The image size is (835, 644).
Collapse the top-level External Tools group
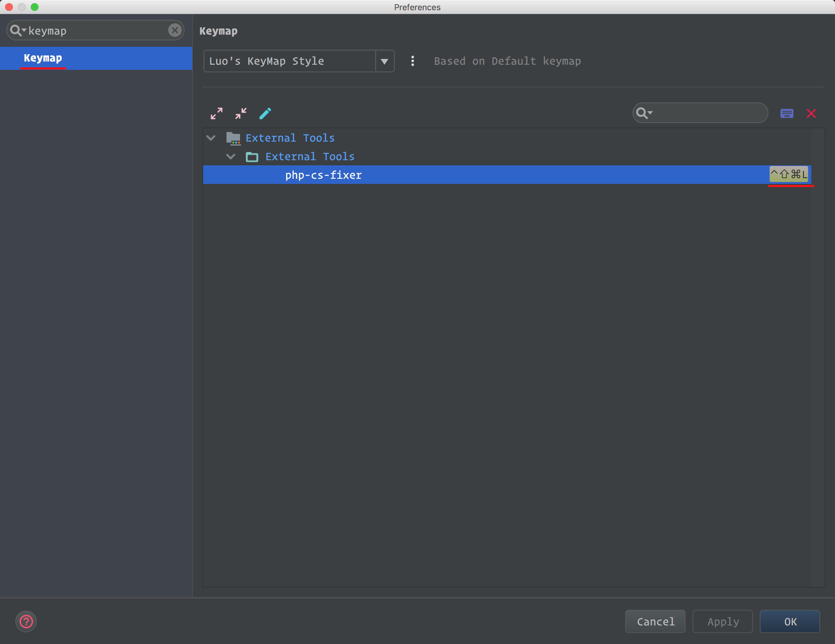tap(211, 138)
